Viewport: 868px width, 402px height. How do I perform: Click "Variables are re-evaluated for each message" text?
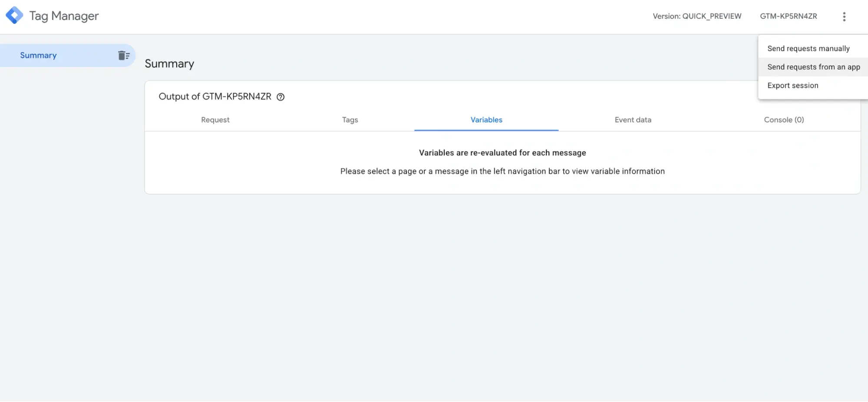click(x=502, y=153)
